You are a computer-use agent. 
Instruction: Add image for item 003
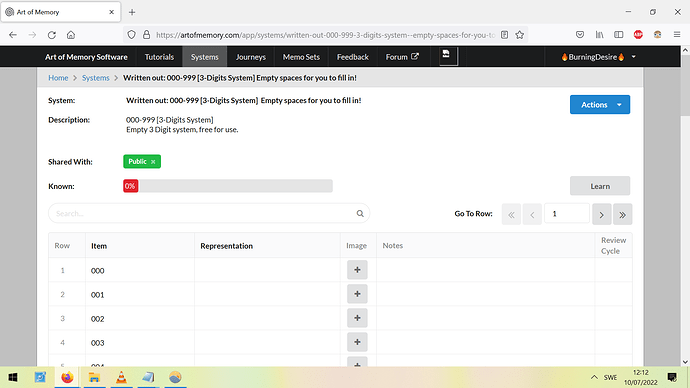(357, 342)
